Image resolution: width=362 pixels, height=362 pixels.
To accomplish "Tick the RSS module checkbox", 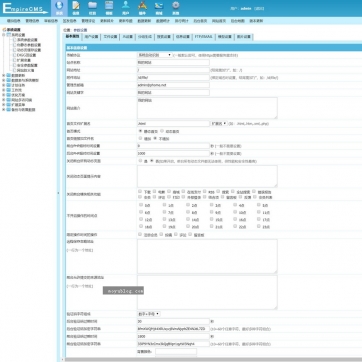I will (205, 192).
